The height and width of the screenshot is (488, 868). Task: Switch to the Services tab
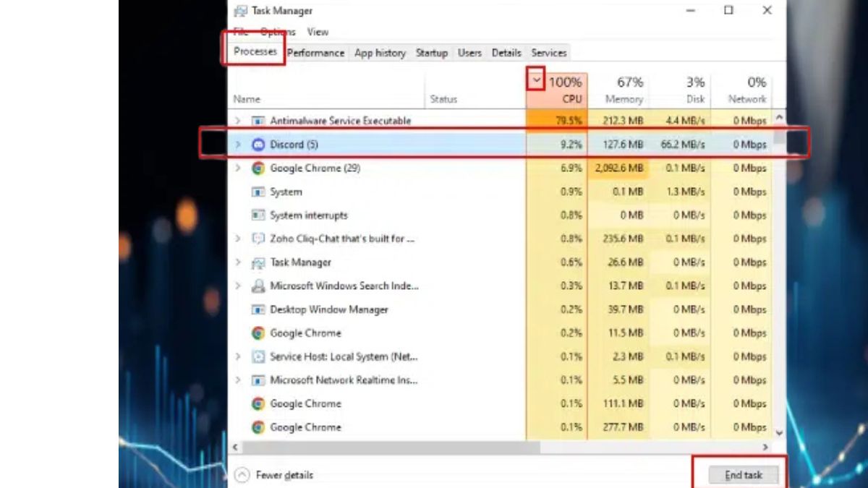[549, 53]
